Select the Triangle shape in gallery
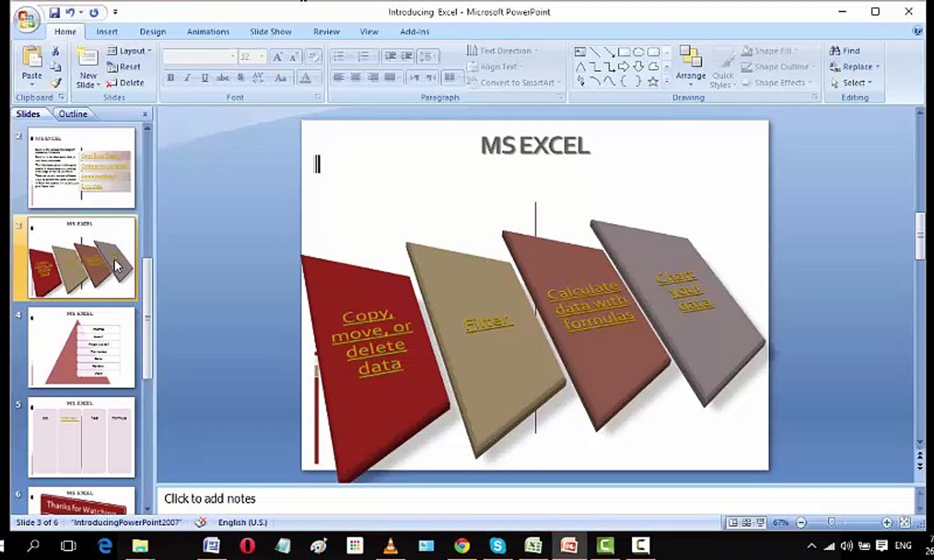Screen dimensions: 934x560 (x=581, y=67)
